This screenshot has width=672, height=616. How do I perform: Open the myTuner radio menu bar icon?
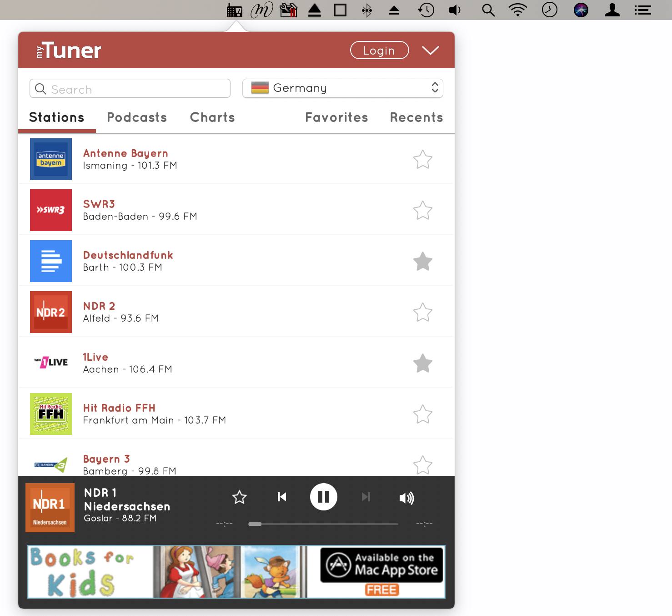(x=235, y=10)
